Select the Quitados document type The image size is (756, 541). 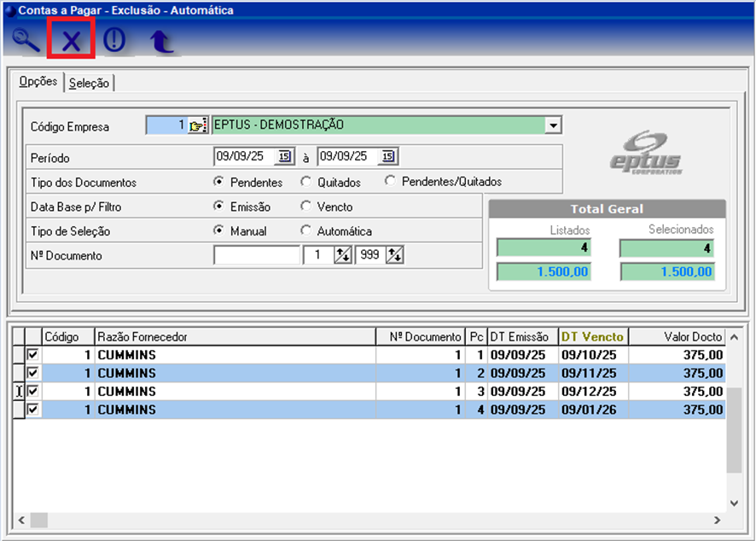[306, 182]
